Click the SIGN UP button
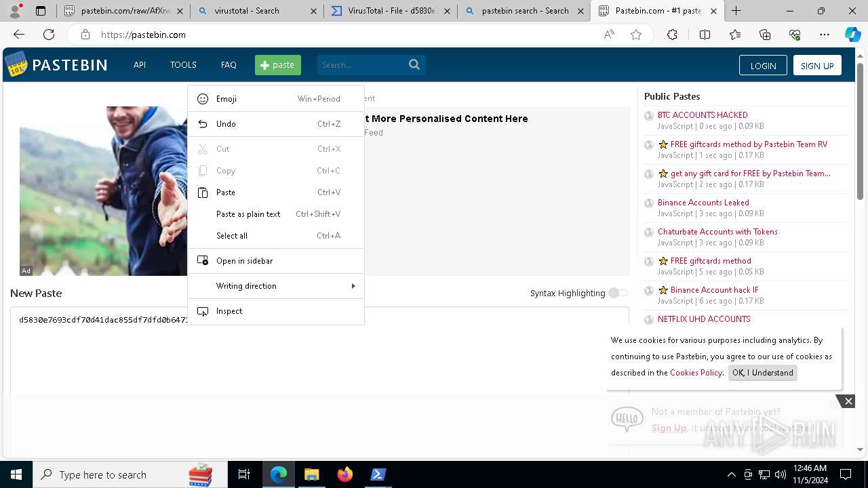Viewport: 868px width, 488px height. 817,65
